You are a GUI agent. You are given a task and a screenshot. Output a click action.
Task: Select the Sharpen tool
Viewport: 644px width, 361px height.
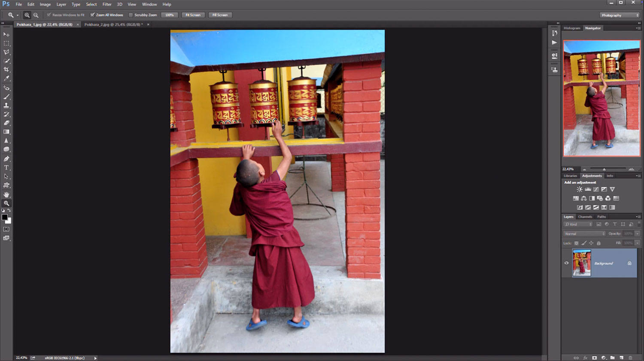click(6, 141)
